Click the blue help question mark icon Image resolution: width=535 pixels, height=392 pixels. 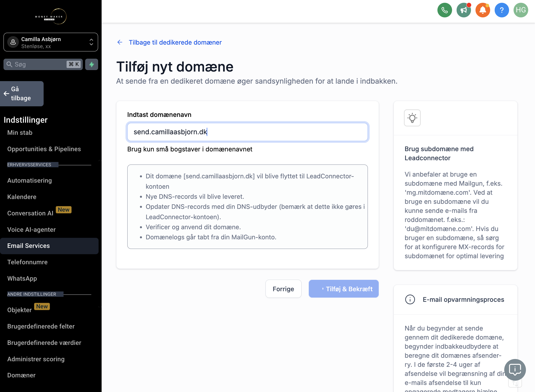pyautogui.click(x=502, y=10)
